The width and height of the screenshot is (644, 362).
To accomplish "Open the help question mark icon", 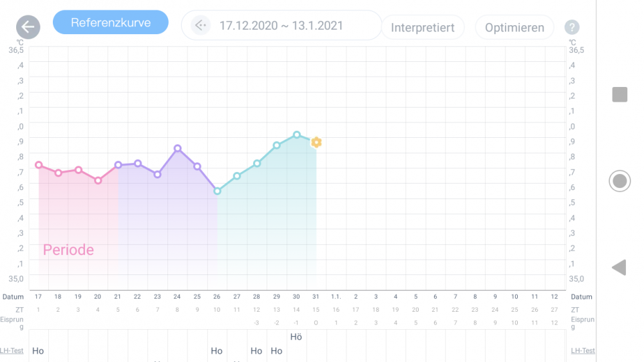I will pos(572,27).
